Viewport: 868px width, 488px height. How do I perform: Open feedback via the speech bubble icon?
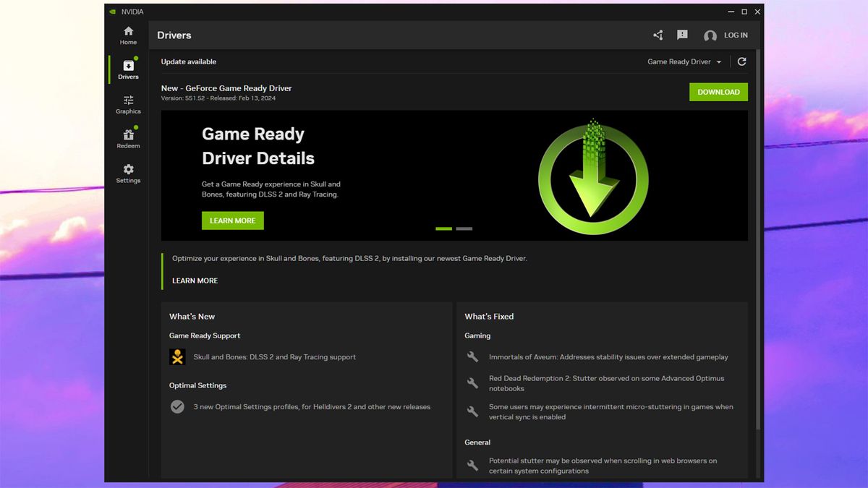(x=681, y=35)
